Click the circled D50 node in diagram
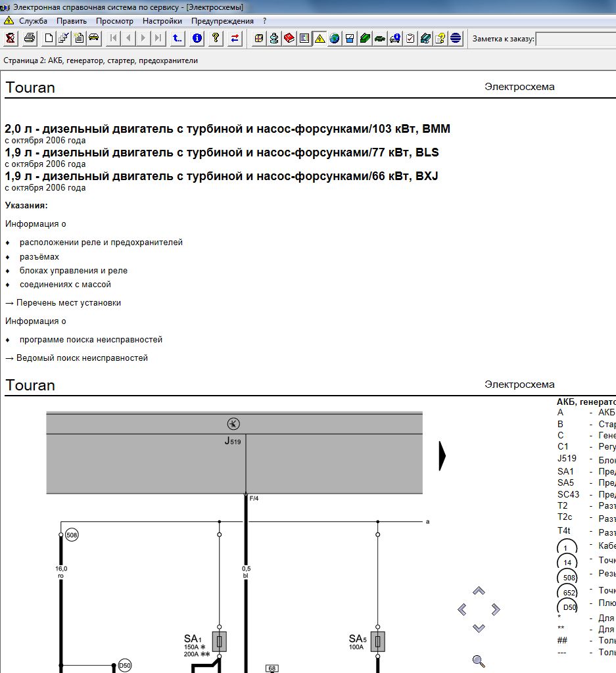 tap(124, 666)
